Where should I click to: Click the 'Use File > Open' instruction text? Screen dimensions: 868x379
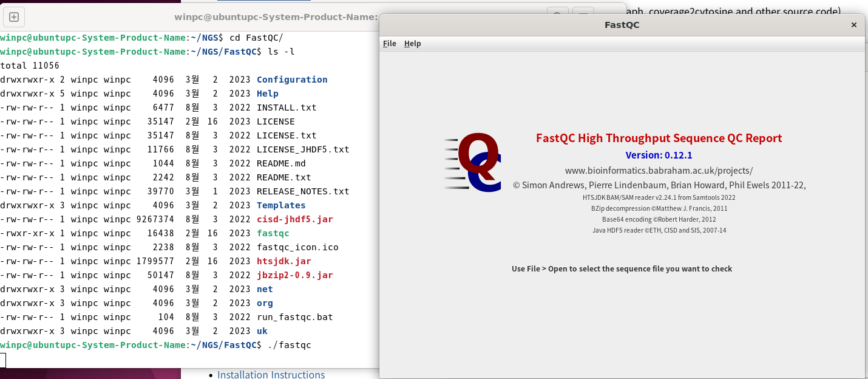622,269
